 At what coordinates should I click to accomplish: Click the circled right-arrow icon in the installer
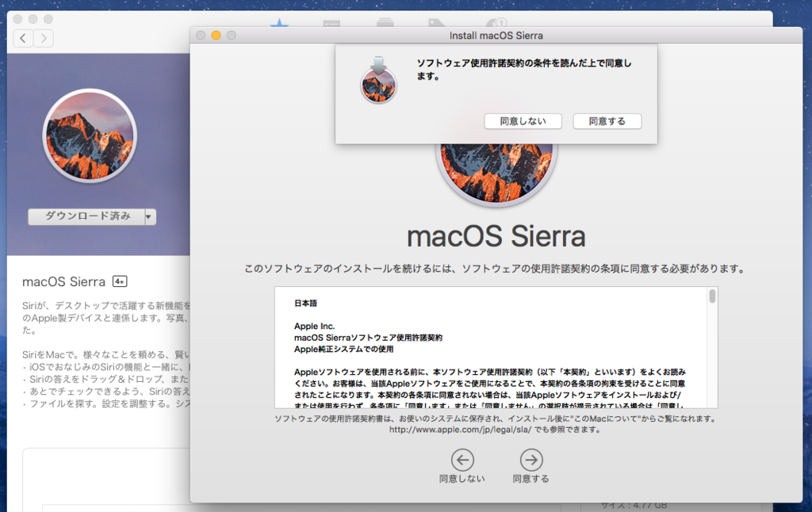[531, 460]
